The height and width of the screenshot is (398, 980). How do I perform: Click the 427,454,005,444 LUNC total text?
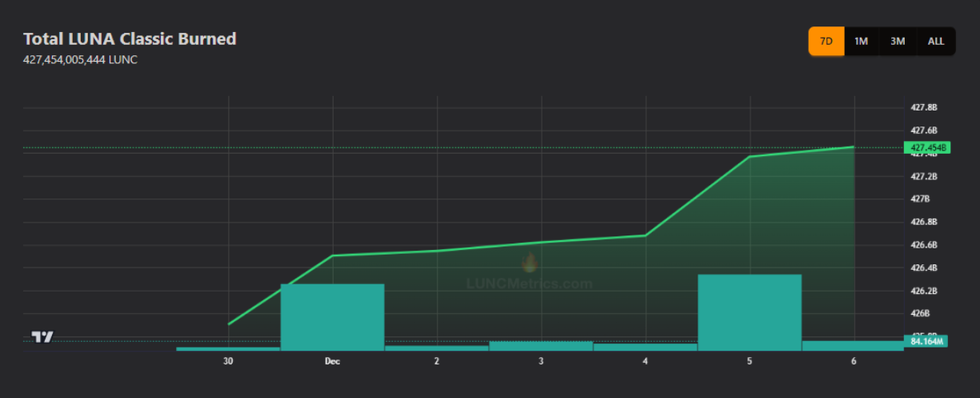(80, 60)
